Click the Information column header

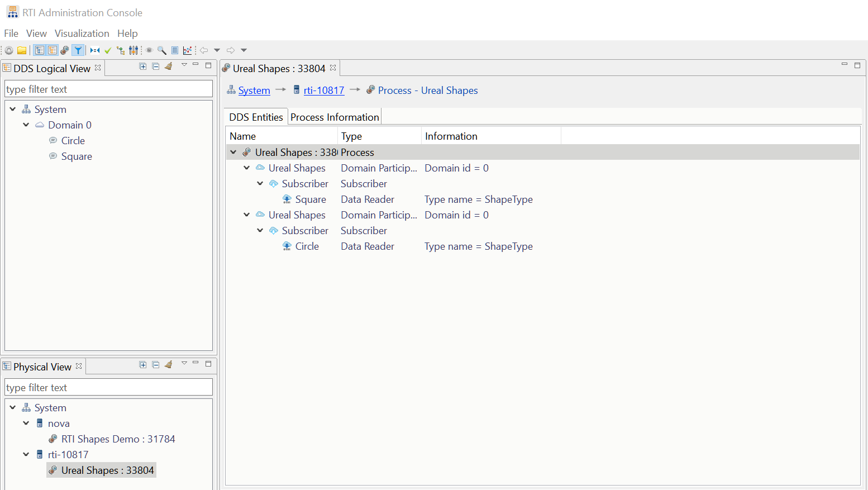491,136
